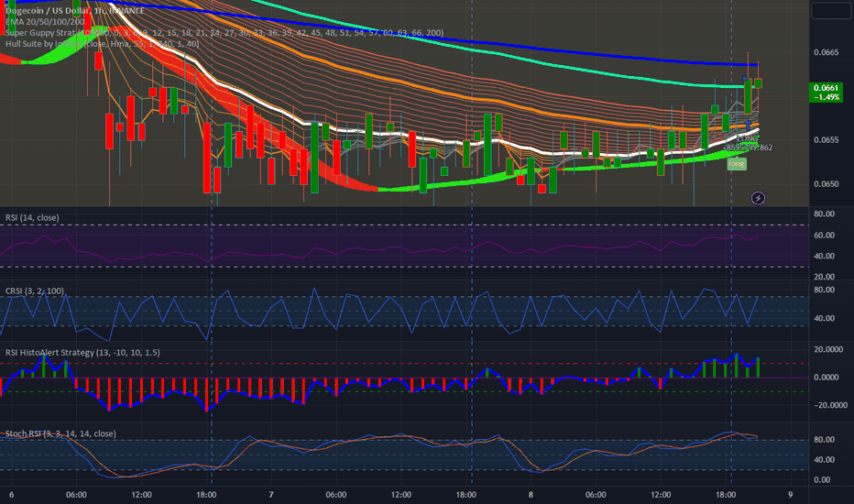Click the 60.00 level on RSI axis
854x504 pixels.
point(824,236)
